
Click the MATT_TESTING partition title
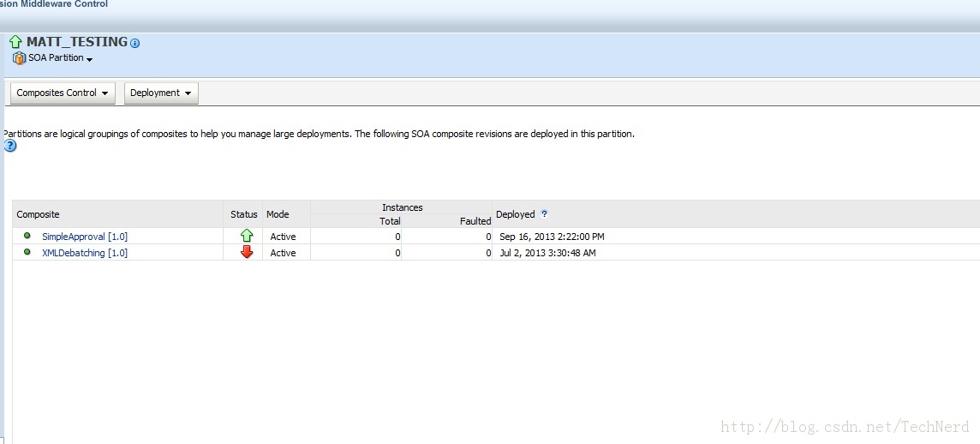coord(77,42)
